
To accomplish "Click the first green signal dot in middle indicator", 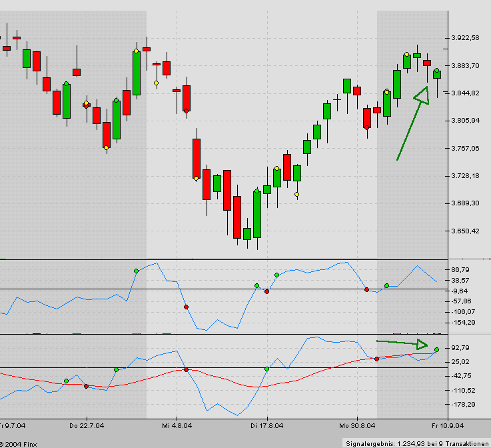I will click(x=136, y=271).
